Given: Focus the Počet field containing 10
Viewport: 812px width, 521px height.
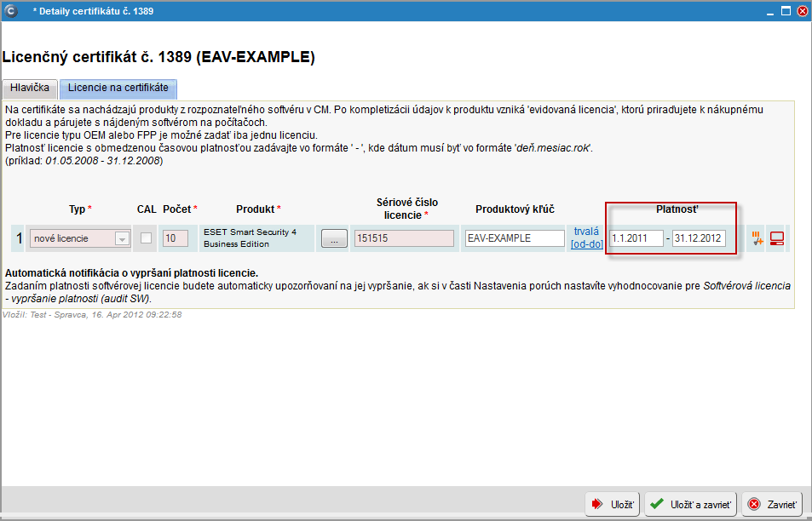Looking at the screenshot, I should pyautogui.click(x=176, y=238).
